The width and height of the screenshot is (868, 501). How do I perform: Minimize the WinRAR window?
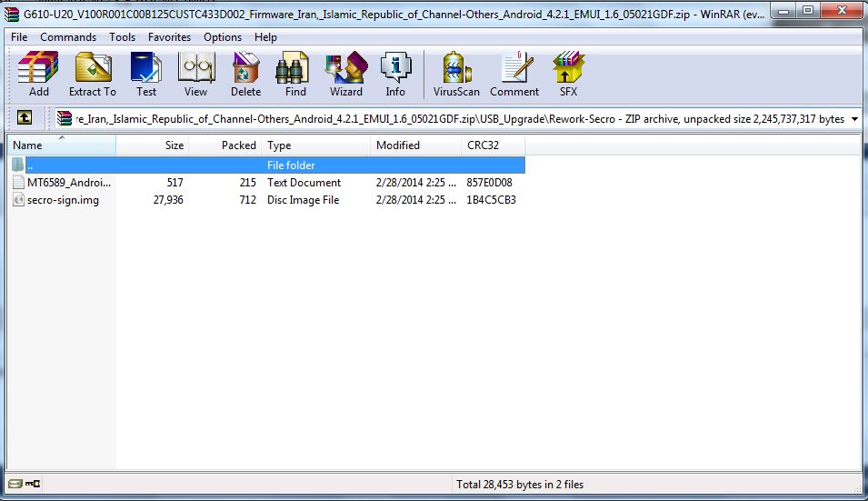tap(783, 11)
